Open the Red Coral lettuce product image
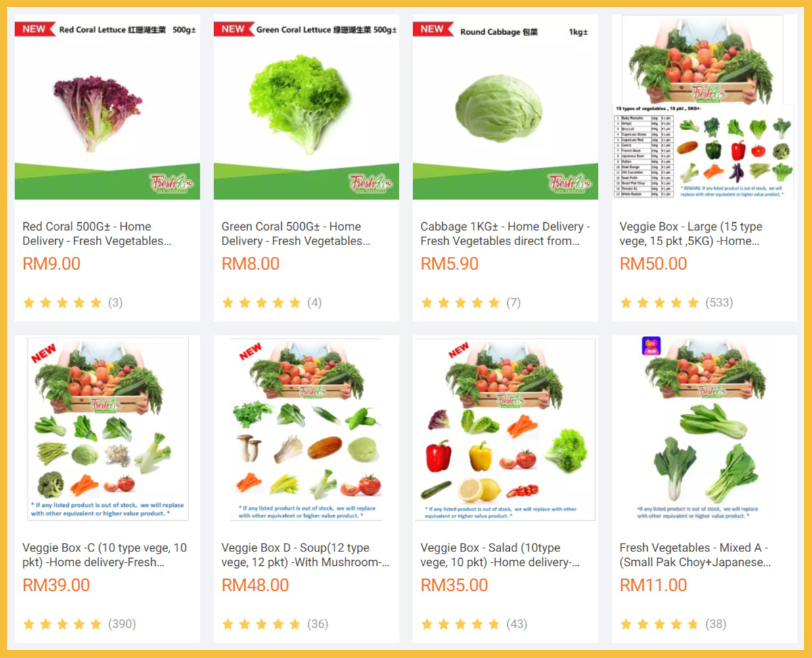The image size is (812, 658). [x=108, y=107]
